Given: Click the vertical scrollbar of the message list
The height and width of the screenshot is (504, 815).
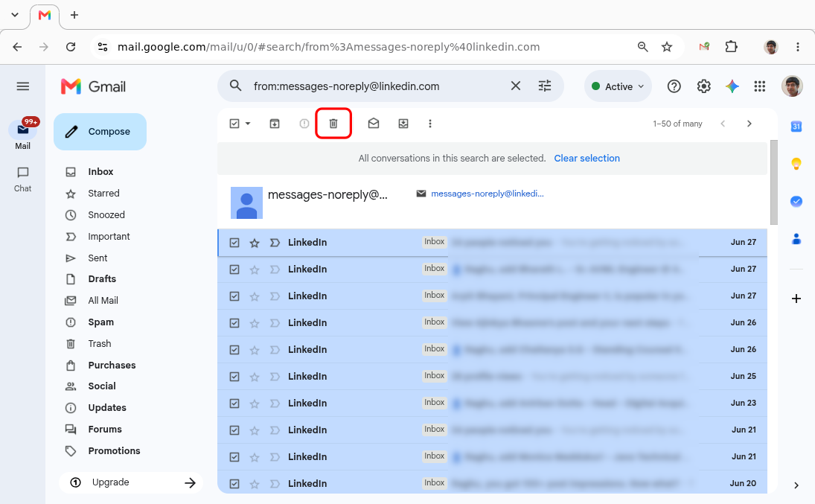Looking at the screenshot, I should pyautogui.click(x=773, y=182).
